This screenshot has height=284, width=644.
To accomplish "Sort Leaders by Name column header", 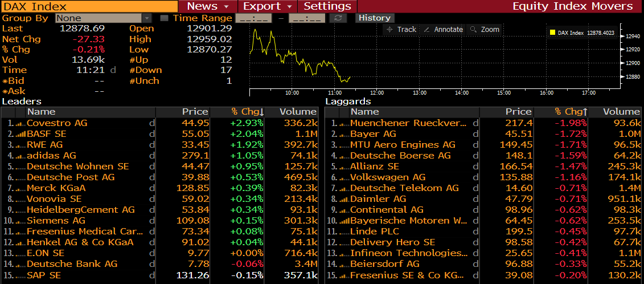I will coord(91,112).
